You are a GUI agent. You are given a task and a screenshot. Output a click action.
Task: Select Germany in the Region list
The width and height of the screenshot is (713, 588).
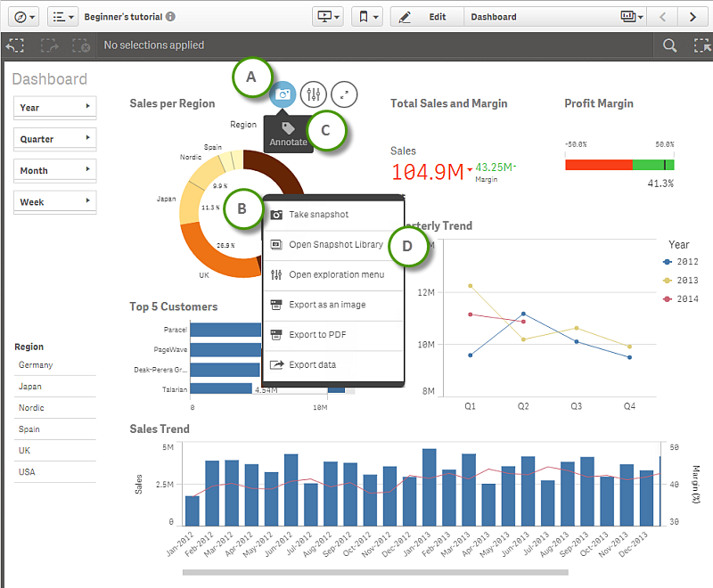click(36, 365)
